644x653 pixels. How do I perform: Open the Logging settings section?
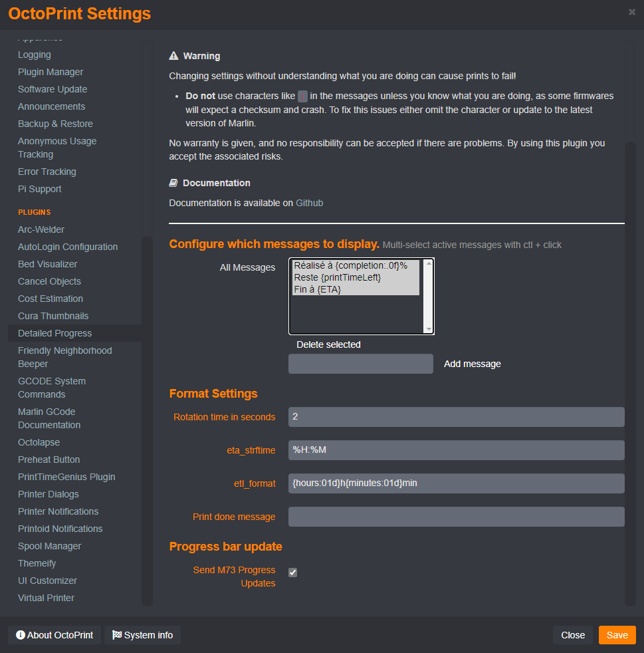35,55
